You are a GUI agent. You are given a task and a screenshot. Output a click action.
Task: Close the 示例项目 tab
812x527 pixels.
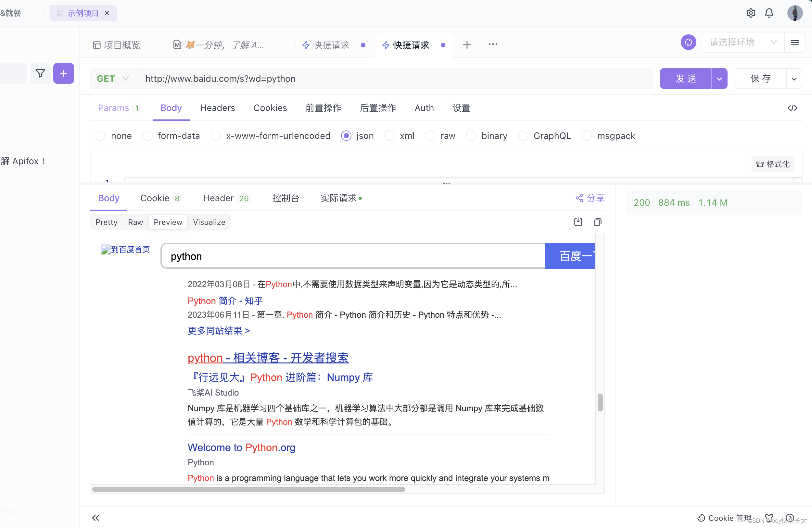(107, 13)
